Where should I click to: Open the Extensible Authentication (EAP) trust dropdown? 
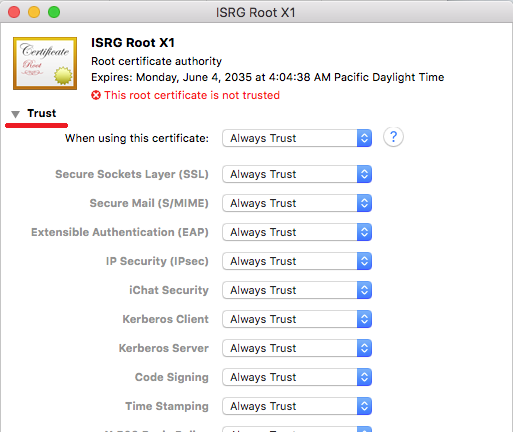[x=297, y=232]
